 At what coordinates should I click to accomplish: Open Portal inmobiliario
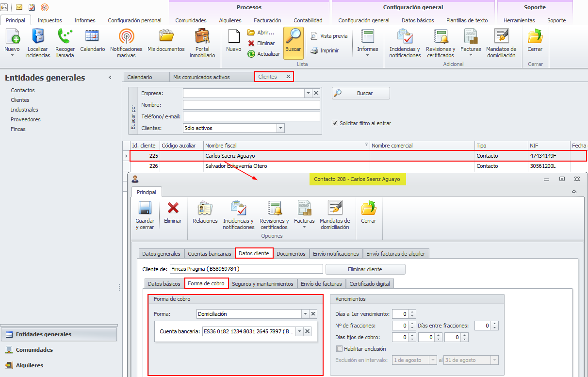[x=202, y=43]
